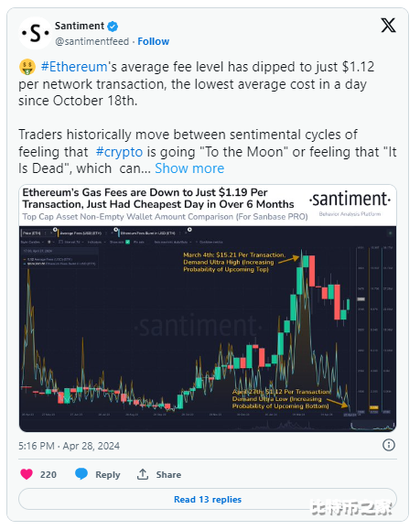This screenshot has height=530, width=420.
Task: Open Santiment profile avatar
Action: (x=35, y=33)
